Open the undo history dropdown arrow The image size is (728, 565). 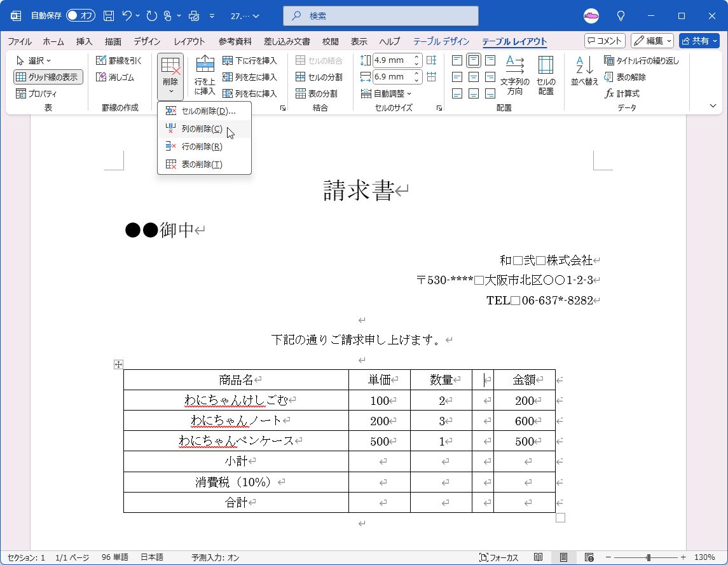click(138, 16)
